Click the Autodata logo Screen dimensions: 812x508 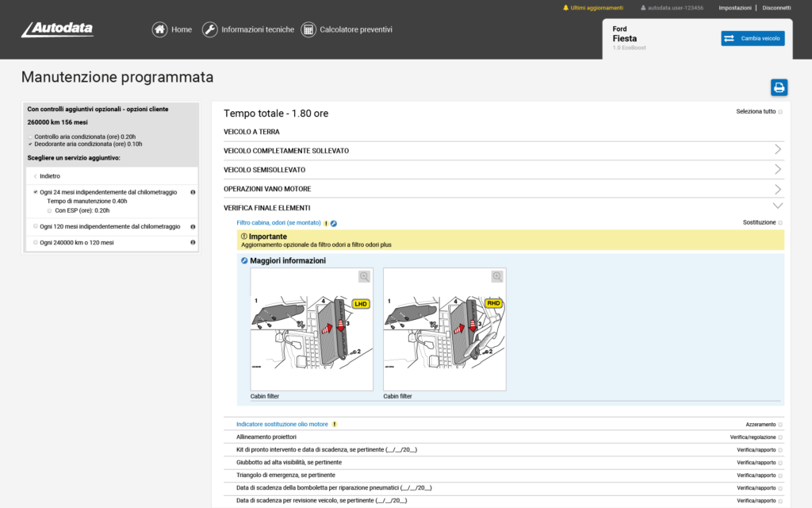[57, 29]
